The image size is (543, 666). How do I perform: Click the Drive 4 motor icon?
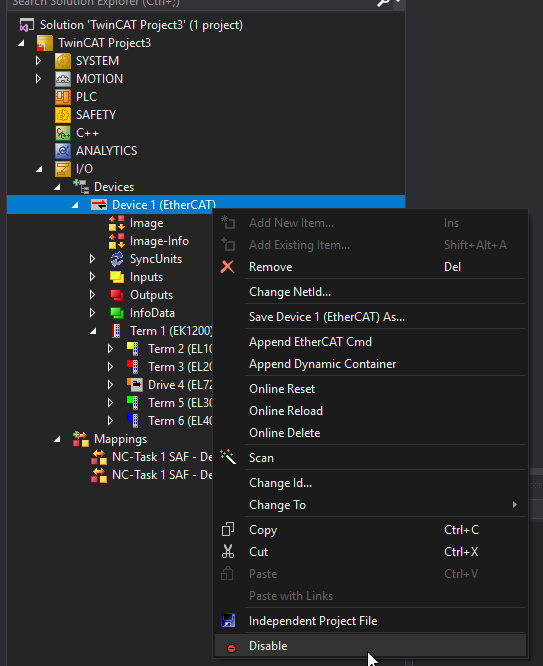coord(135,385)
